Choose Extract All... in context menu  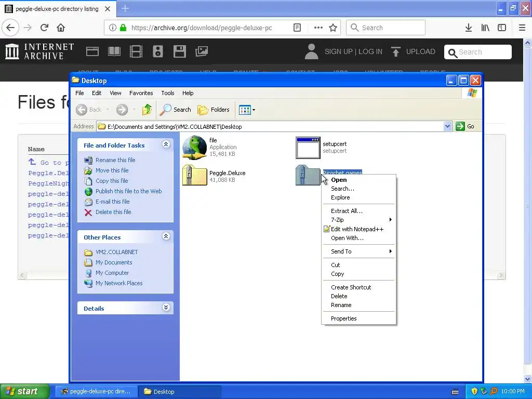pos(358,211)
